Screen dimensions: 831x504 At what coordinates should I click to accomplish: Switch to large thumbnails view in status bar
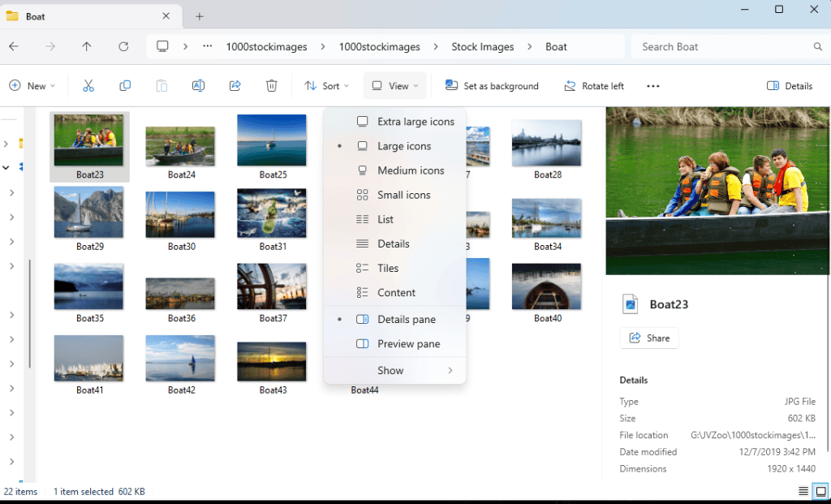820,491
